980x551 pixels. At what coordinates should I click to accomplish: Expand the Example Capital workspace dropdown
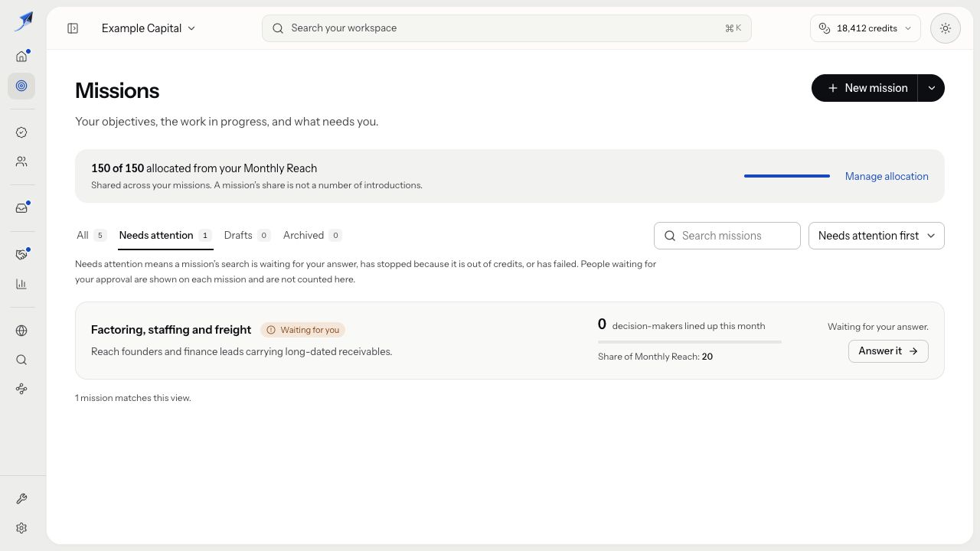click(x=149, y=28)
